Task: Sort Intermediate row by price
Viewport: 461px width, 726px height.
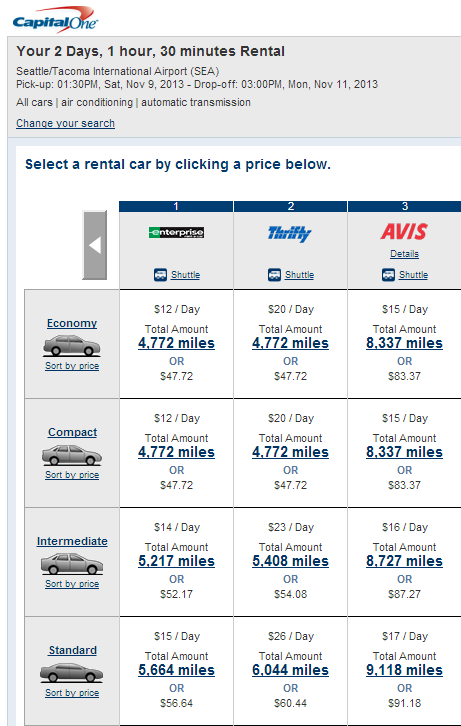Action: coord(72,584)
